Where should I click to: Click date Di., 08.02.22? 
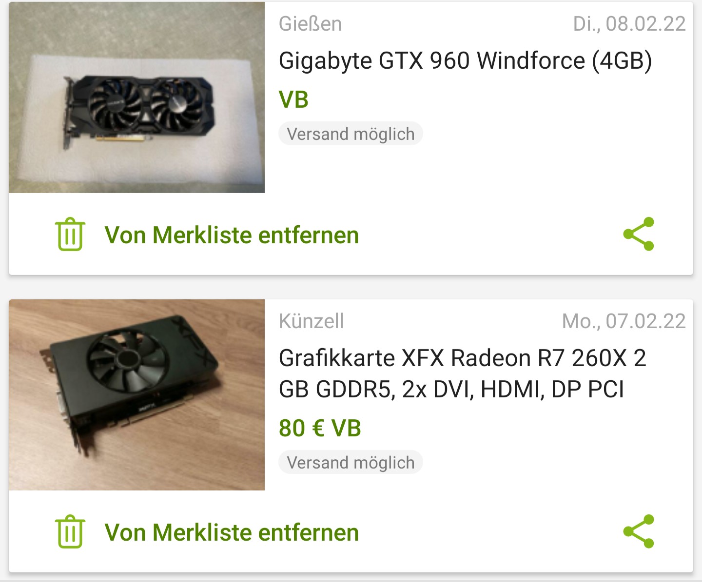[x=629, y=24]
